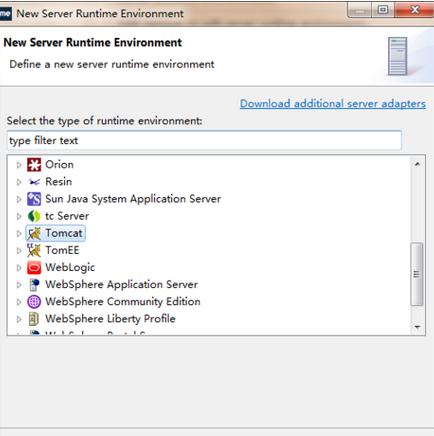
Task: Click the Tomcat cat icon
Action: [34, 233]
